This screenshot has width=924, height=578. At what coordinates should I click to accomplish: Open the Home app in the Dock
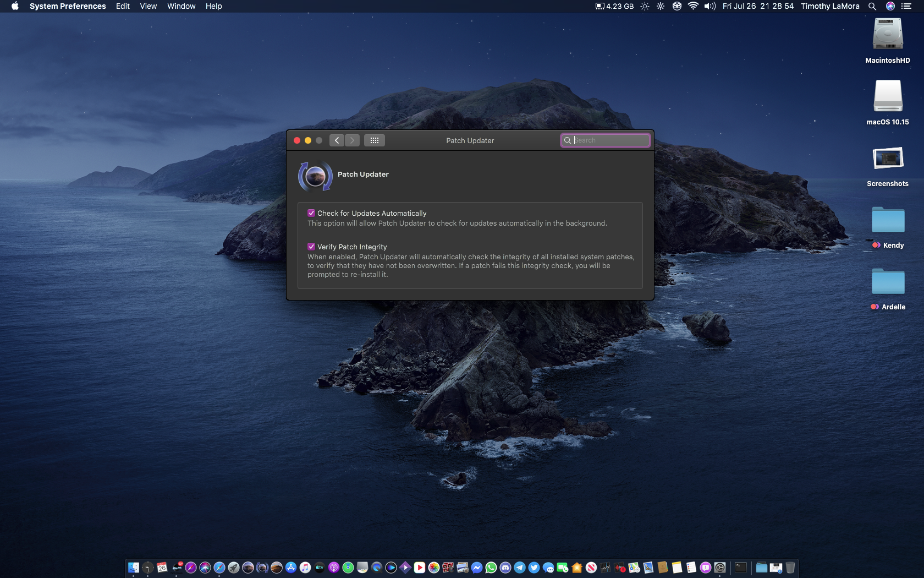pyautogui.click(x=577, y=568)
